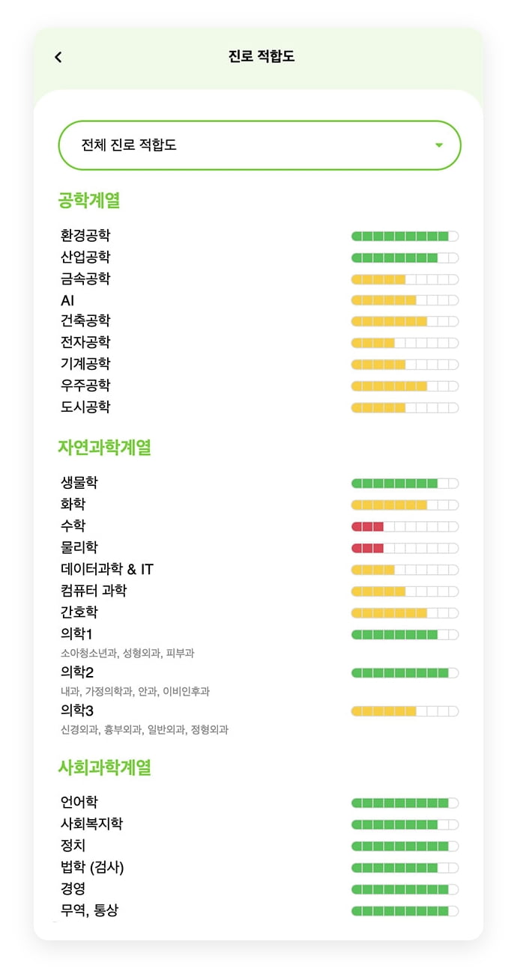517x980 pixels.
Task: Tap the back arrow icon
Action: (58, 56)
